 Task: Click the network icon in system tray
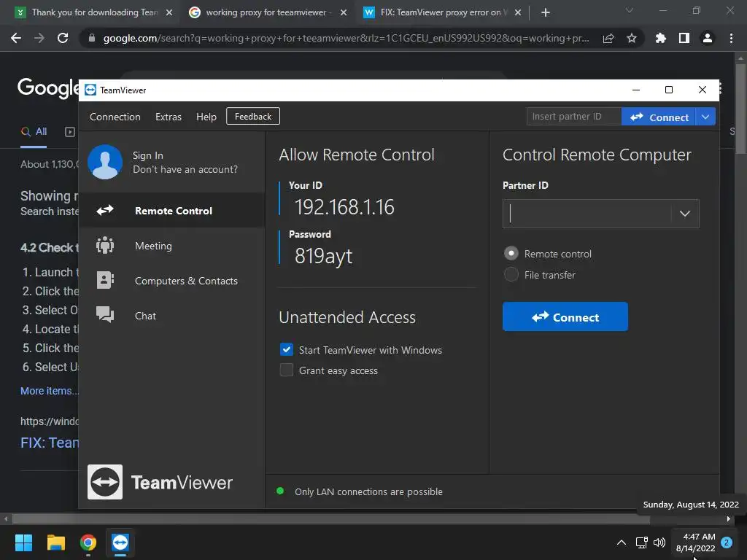[641, 542]
